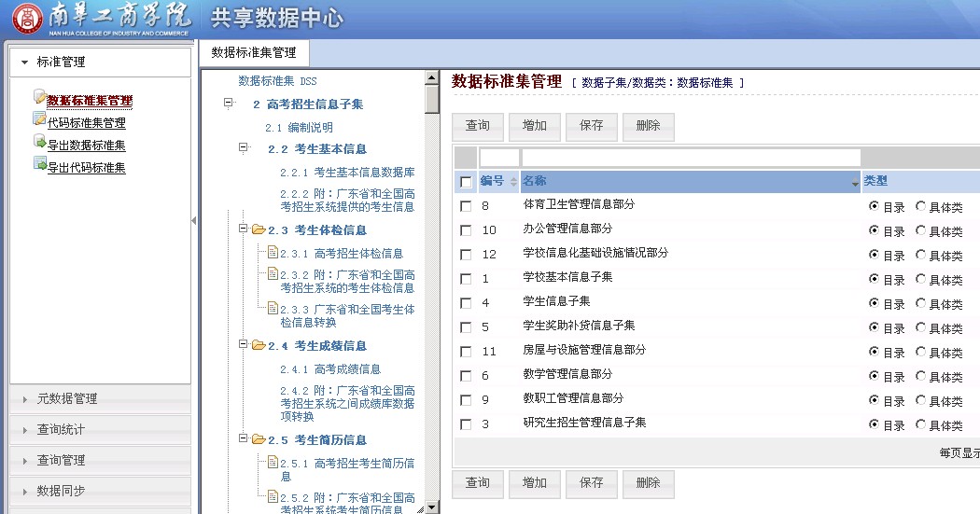The image size is (980, 514).
Task: Expand the 元数据管理 sidebar section
Action: pyautogui.click(x=66, y=399)
